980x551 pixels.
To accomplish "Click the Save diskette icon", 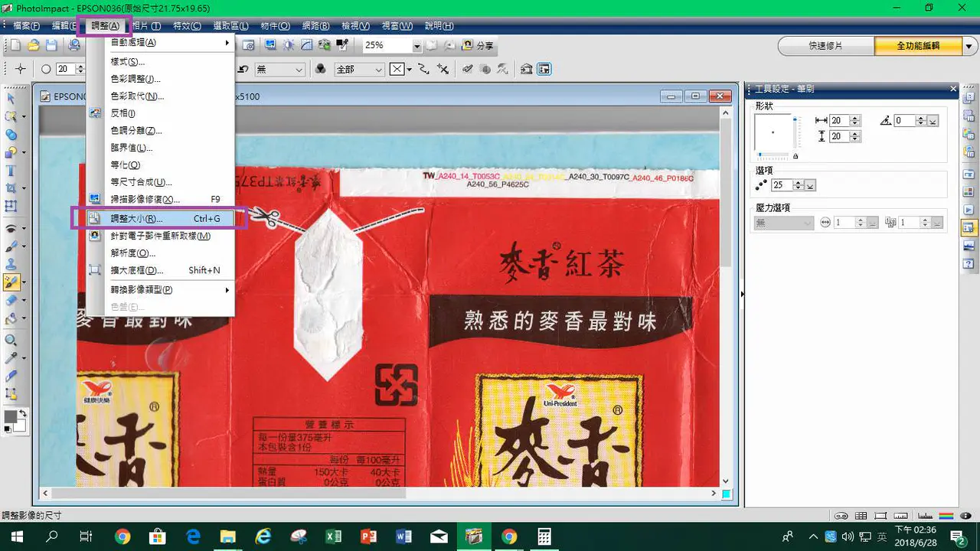I will (x=51, y=45).
